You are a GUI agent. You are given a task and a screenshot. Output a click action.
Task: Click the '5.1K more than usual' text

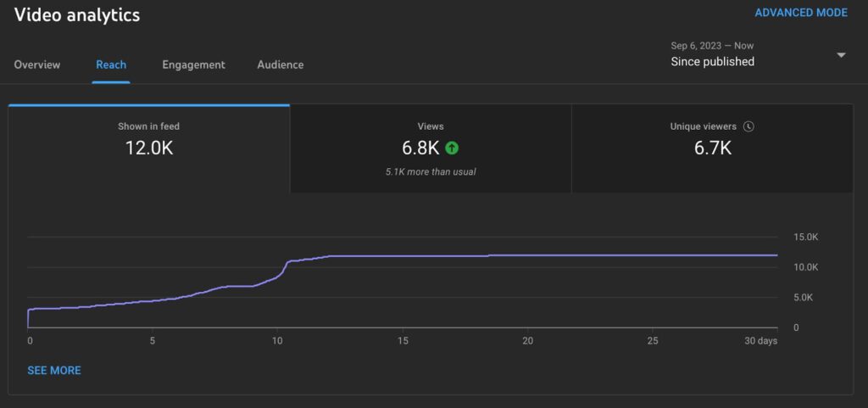[x=431, y=172]
